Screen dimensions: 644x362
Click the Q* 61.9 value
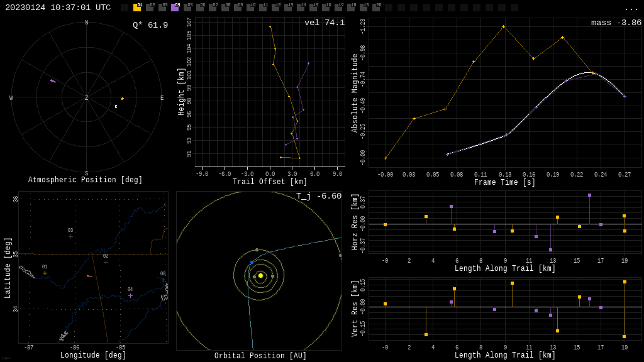(150, 25)
